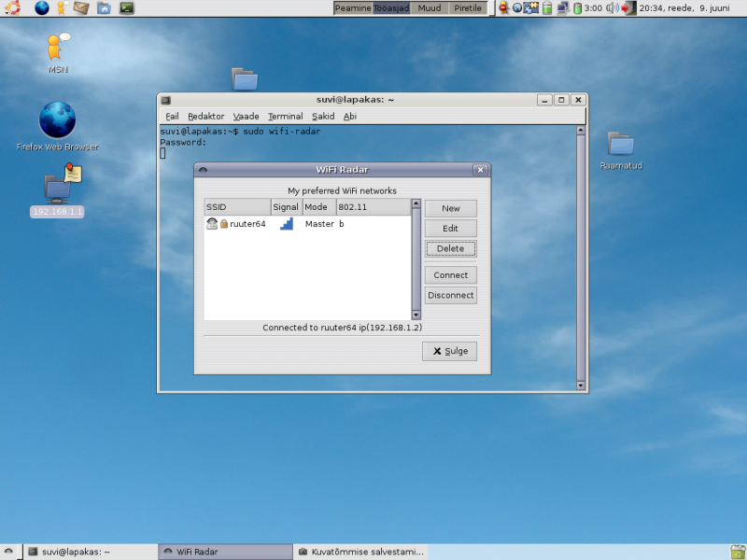Sort networks by the SSID column header
The width and height of the screenshot is (747, 560).
(238, 207)
